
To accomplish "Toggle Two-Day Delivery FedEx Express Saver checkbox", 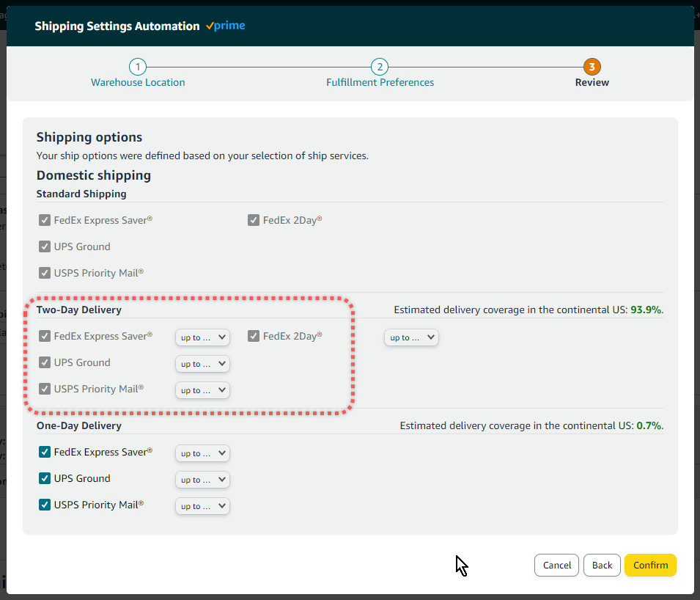I will [x=45, y=336].
